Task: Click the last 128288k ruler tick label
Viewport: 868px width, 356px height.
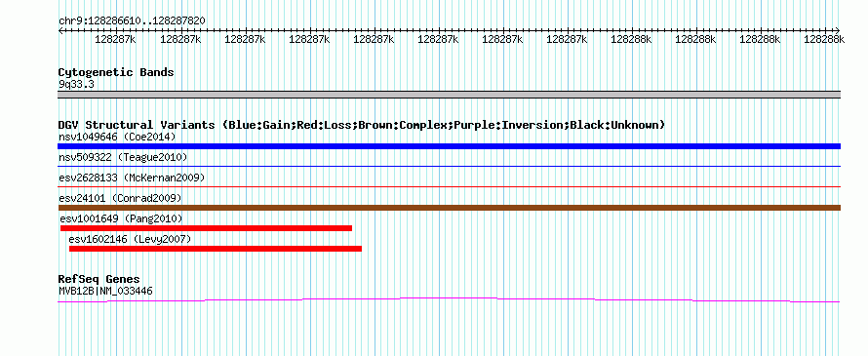Action: coord(824,39)
